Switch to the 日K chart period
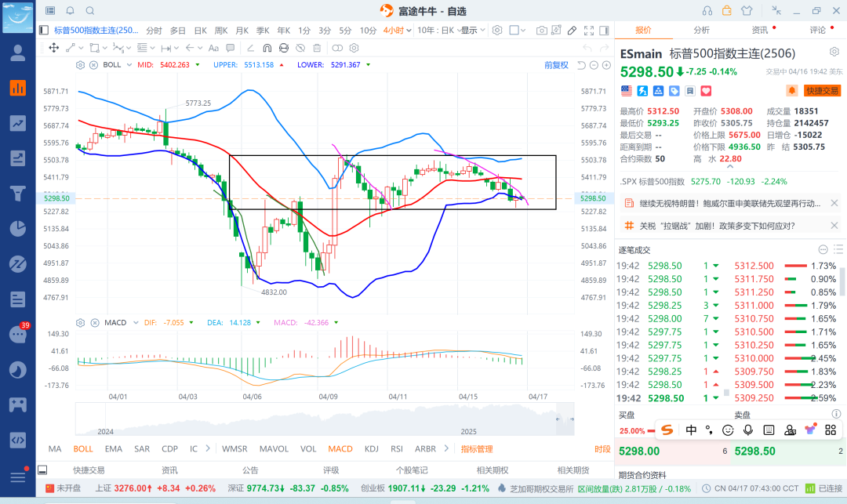 [200, 31]
